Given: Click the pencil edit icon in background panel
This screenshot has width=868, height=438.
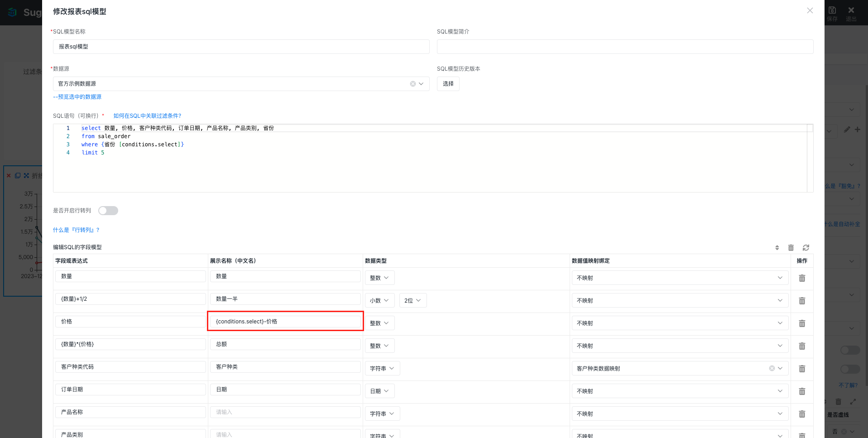Looking at the screenshot, I should (847, 130).
